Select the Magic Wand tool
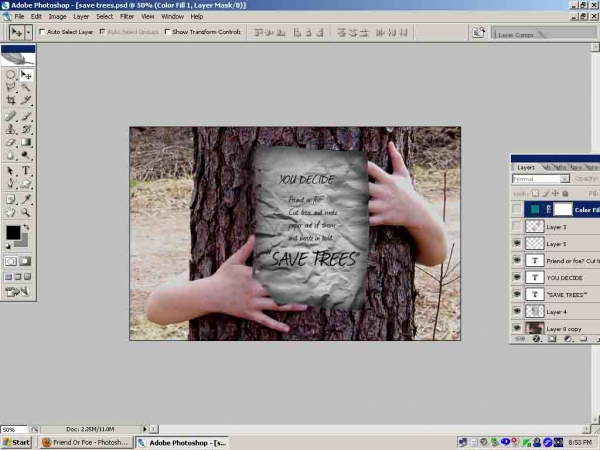Viewport: 600px width, 450px height. click(x=26, y=87)
